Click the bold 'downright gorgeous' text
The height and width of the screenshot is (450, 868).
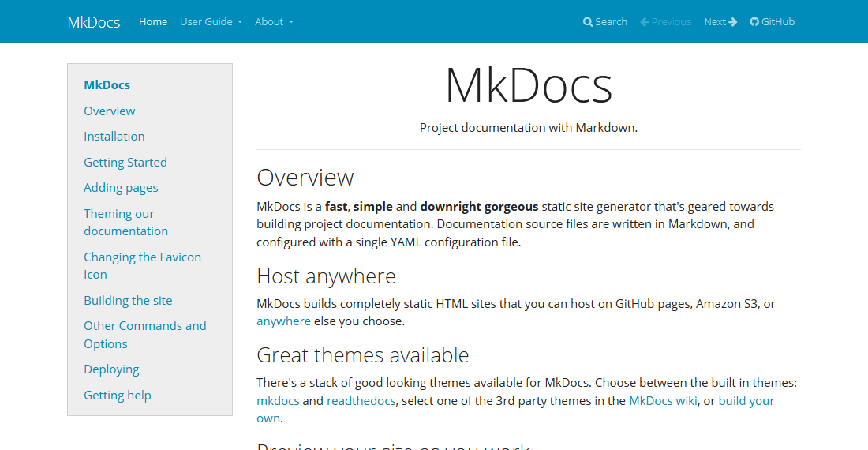(480, 207)
